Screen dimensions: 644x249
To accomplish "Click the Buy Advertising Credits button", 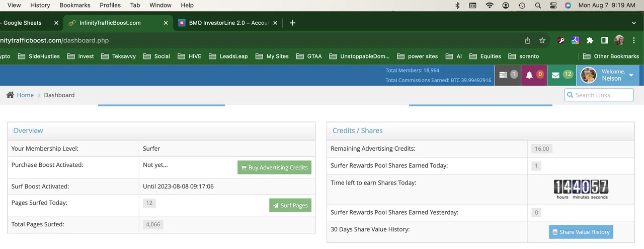I will 274,167.
